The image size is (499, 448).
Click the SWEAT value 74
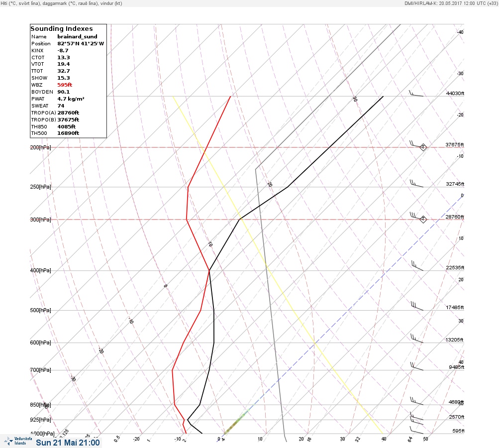click(x=61, y=106)
